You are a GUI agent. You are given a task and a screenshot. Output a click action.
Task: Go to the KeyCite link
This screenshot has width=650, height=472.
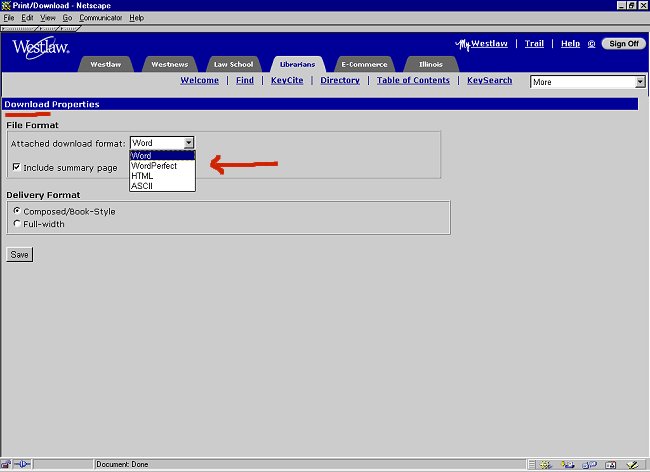click(287, 80)
